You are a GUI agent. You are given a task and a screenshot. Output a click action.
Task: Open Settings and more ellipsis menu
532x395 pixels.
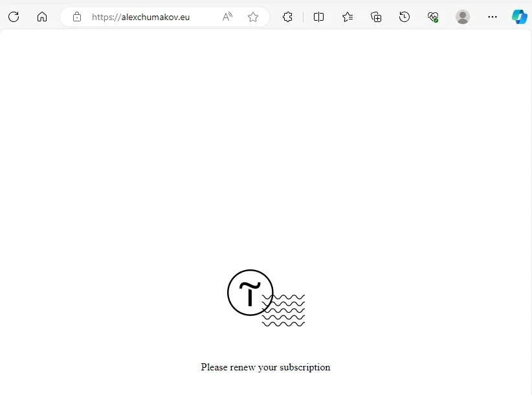493,17
